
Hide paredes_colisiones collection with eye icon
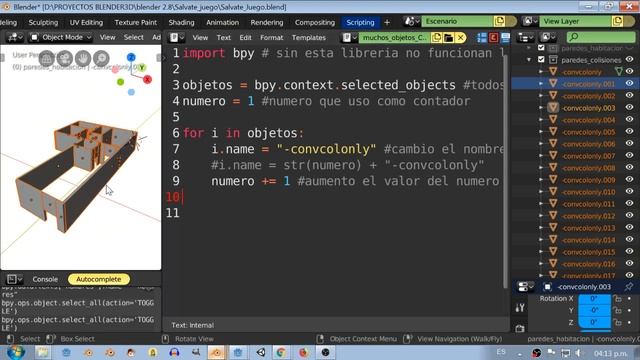point(630,60)
